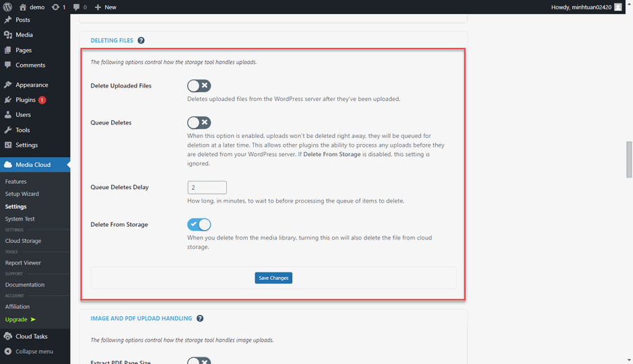Image resolution: width=633 pixels, height=364 pixels.
Task: Click the Deleting Files section heading
Action: (112, 40)
